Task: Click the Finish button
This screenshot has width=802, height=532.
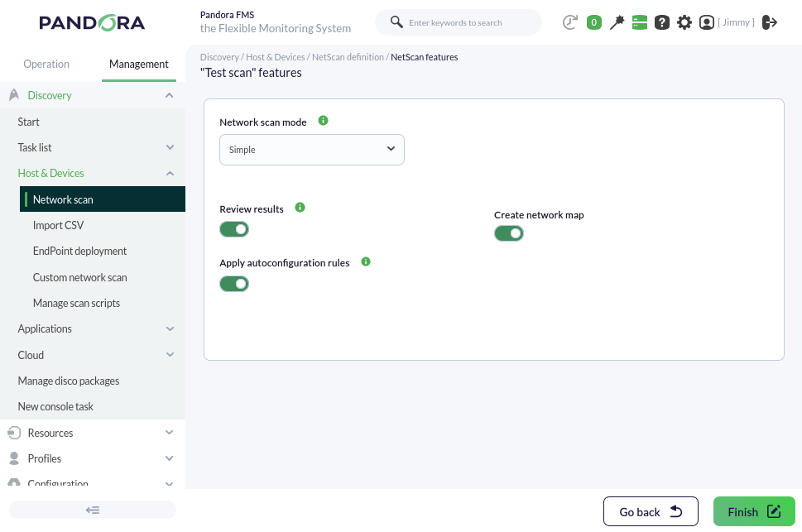Action: coord(755,511)
